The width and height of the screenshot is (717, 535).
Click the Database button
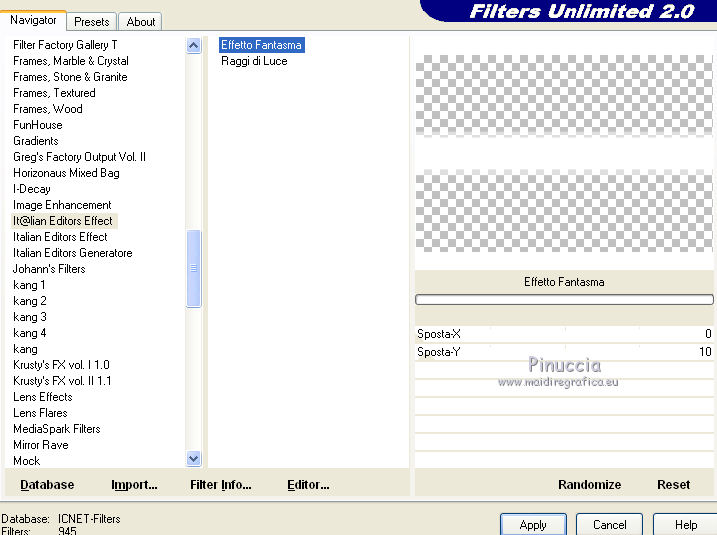coord(47,485)
